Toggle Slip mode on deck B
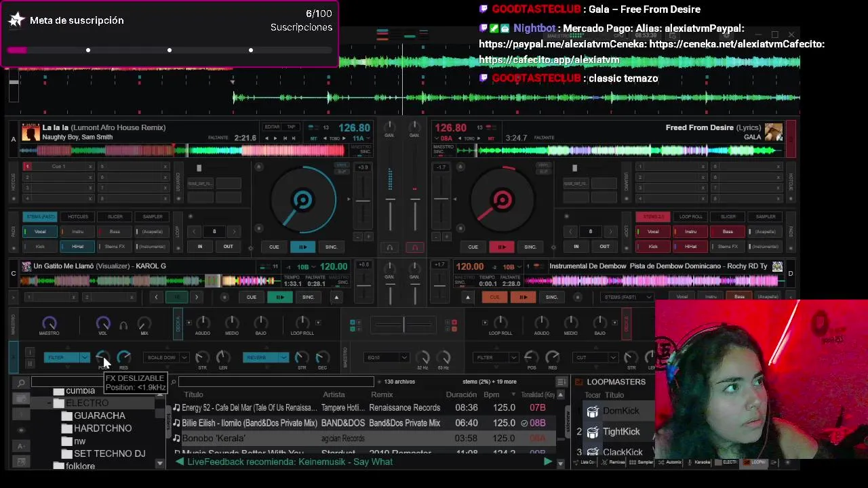 [x=543, y=170]
